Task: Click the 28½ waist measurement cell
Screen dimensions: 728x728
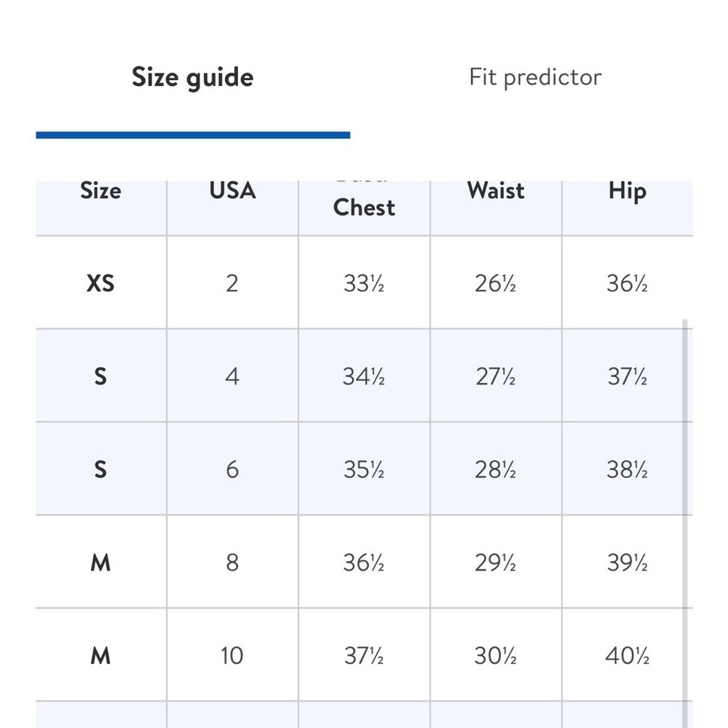Action: coord(496,469)
